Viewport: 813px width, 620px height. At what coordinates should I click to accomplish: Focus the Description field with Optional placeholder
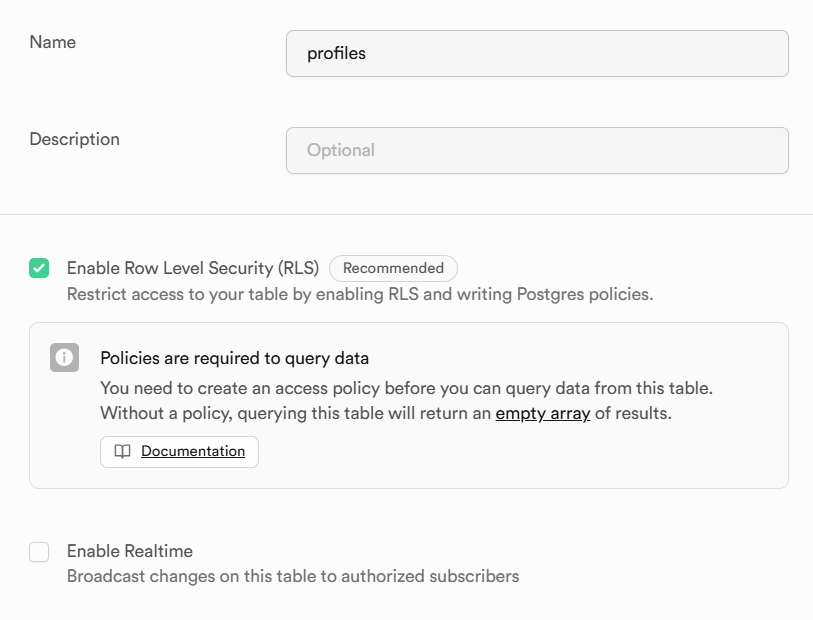537,150
